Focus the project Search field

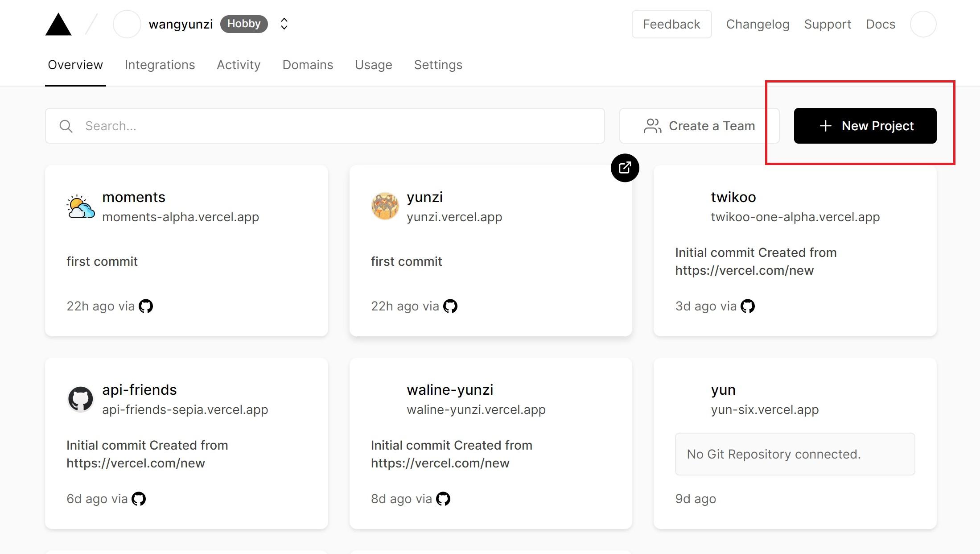[x=325, y=126]
